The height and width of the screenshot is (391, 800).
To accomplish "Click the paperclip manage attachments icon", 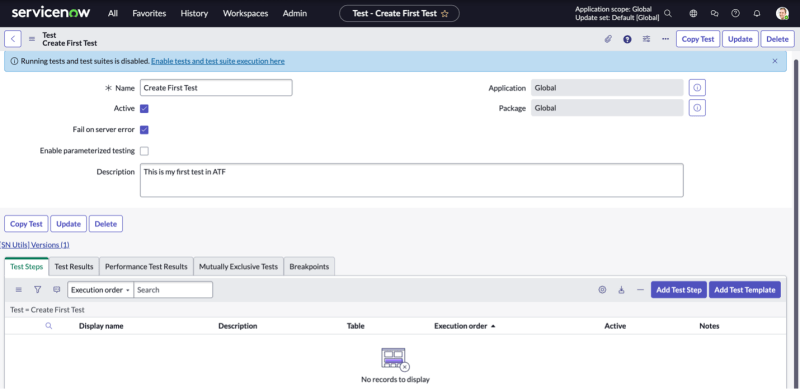I will click(608, 39).
